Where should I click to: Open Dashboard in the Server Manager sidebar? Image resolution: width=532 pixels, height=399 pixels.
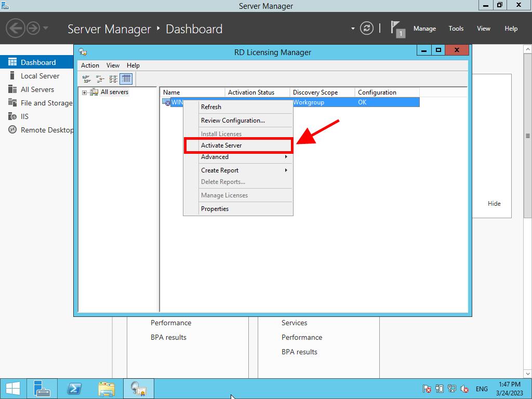point(37,62)
